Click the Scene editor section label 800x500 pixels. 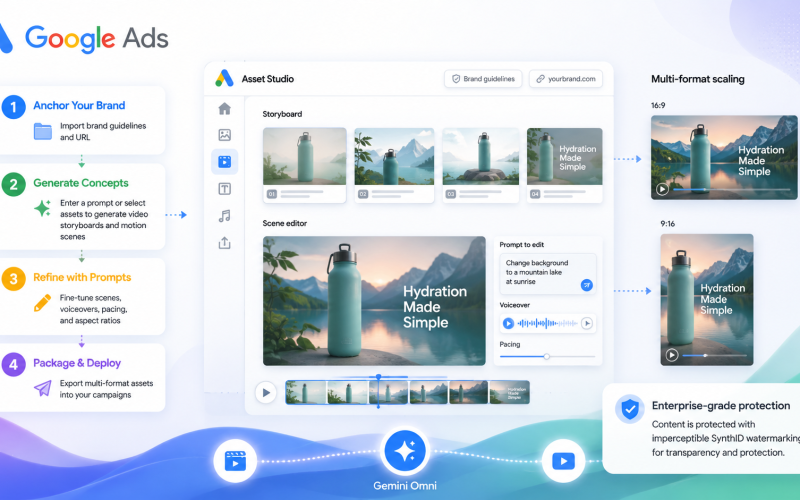pyautogui.click(x=285, y=223)
